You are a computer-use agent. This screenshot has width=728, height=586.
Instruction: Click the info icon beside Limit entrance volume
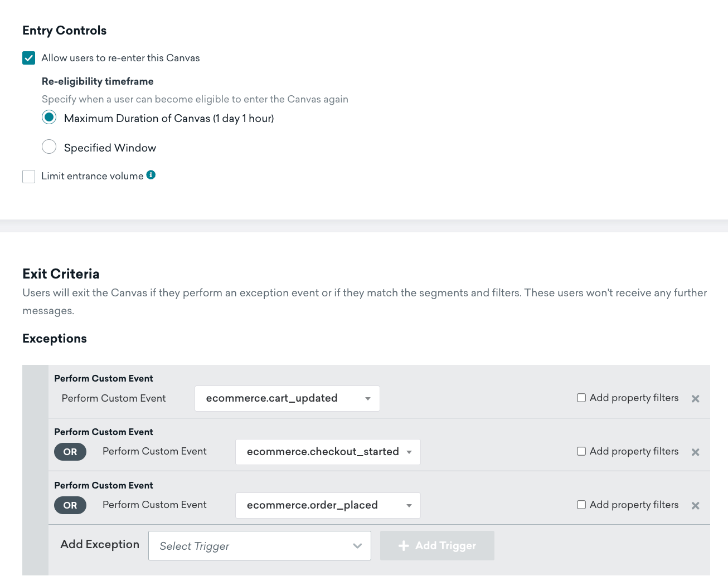click(151, 175)
